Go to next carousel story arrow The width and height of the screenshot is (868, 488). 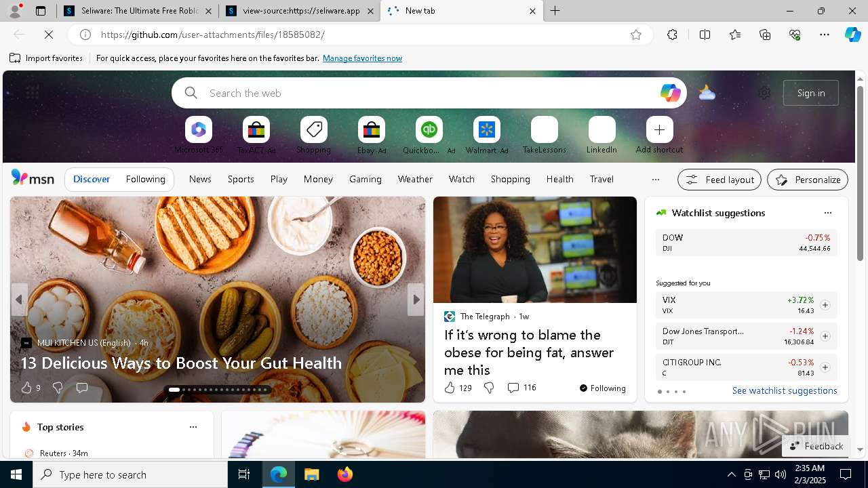(416, 300)
